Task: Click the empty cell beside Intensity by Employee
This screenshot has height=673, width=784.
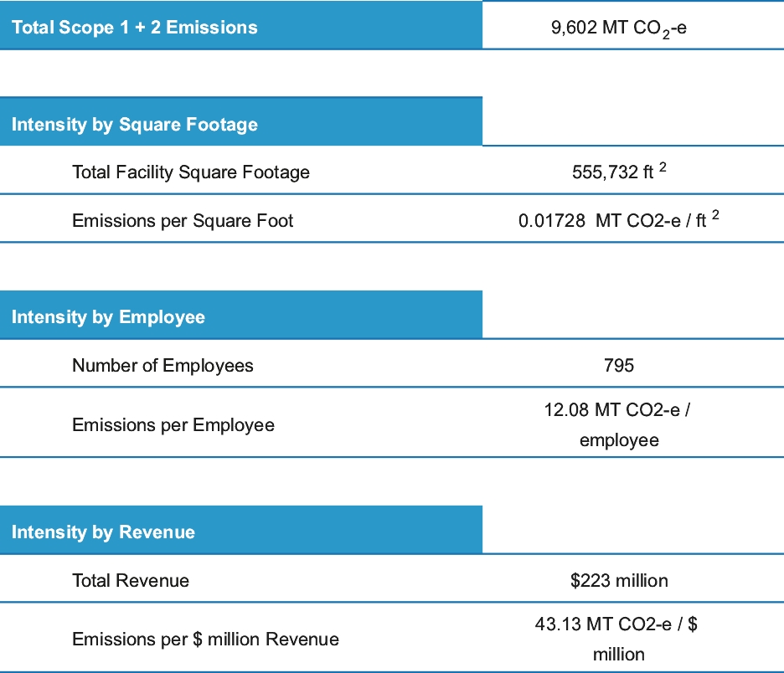Action: (632, 317)
